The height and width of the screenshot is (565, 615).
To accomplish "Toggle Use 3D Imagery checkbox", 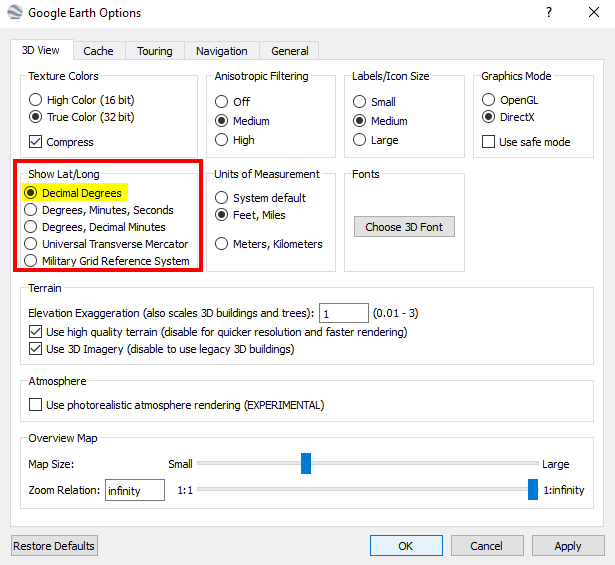I will 35,349.
